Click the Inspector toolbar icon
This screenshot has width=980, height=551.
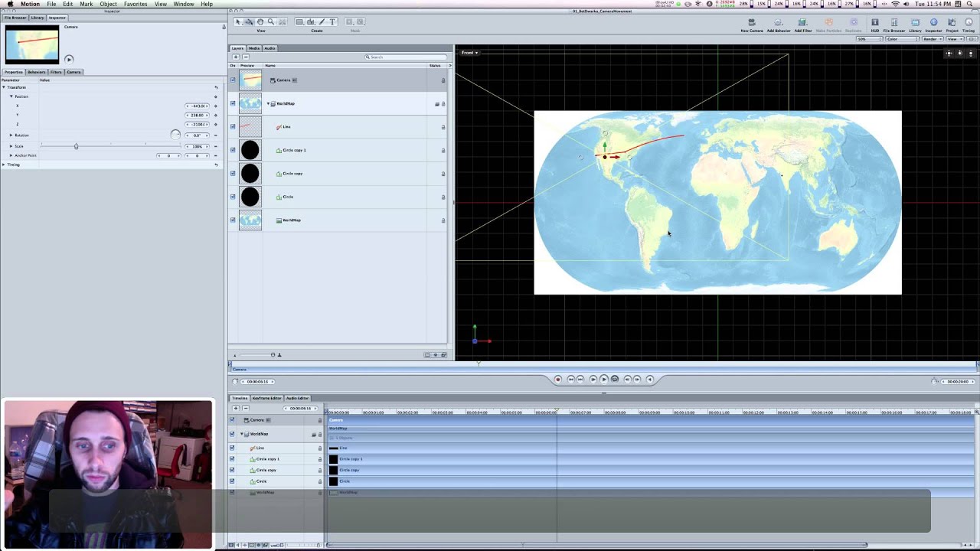click(x=933, y=25)
